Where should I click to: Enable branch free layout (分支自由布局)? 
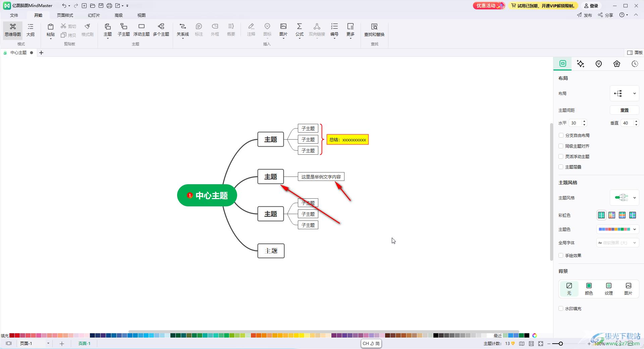[x=561, y=135]
